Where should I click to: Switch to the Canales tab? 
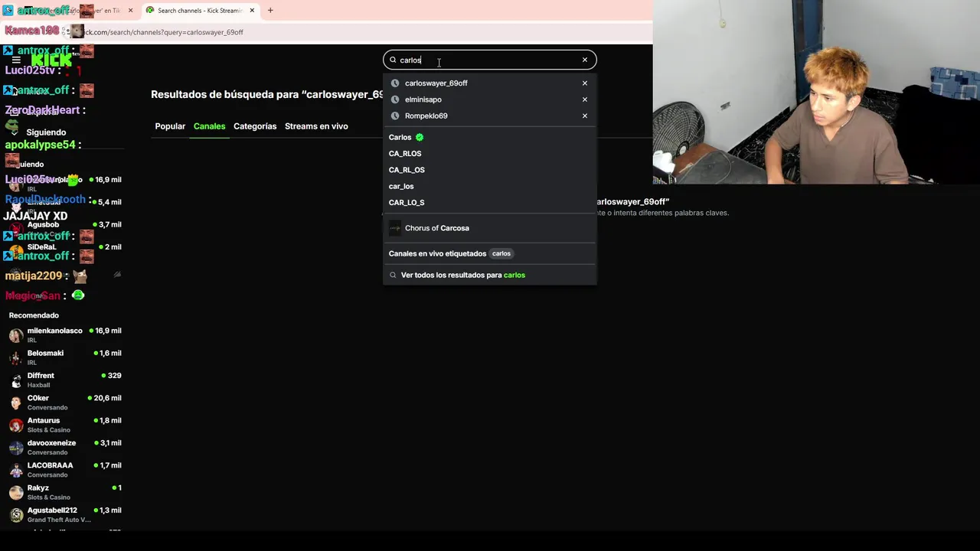click(x=209, y=126)
